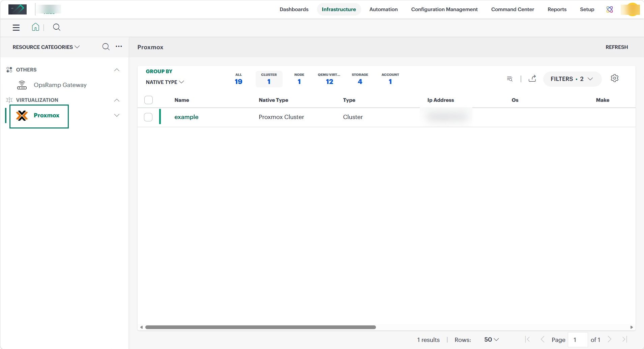
Task: Collapse the Others category section
Action: 117,70
